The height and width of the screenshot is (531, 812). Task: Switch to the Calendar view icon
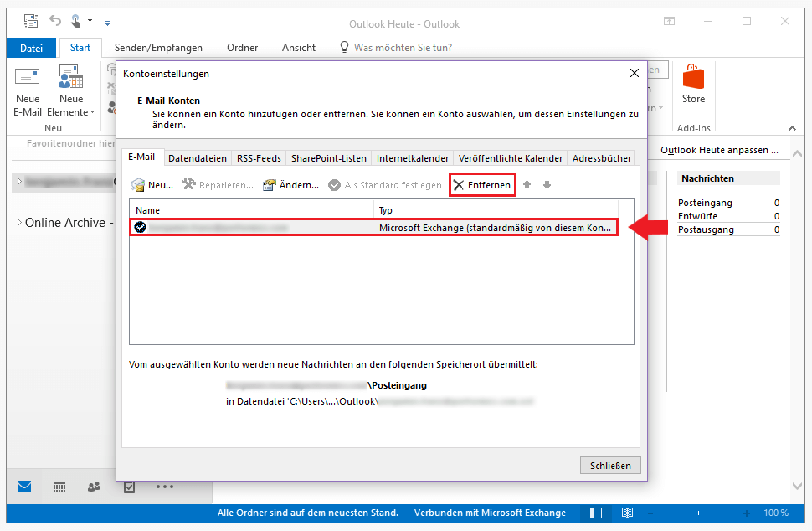click(59, 487)
